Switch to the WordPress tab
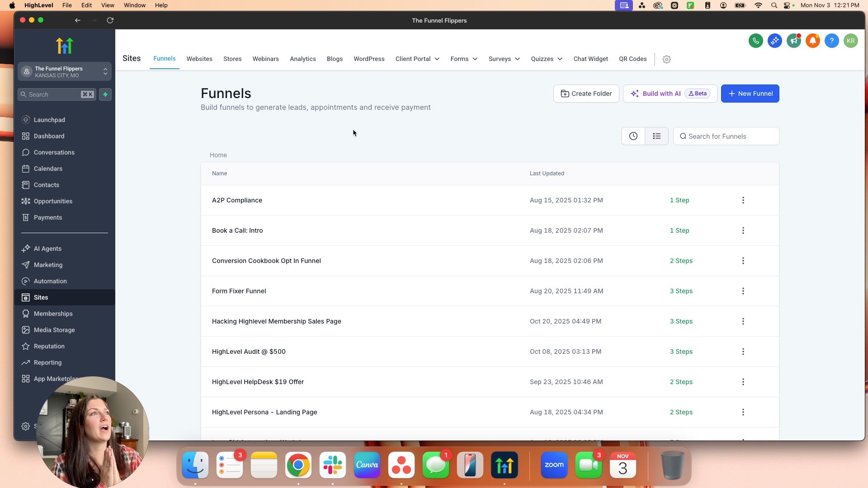 tap(369, 59)
